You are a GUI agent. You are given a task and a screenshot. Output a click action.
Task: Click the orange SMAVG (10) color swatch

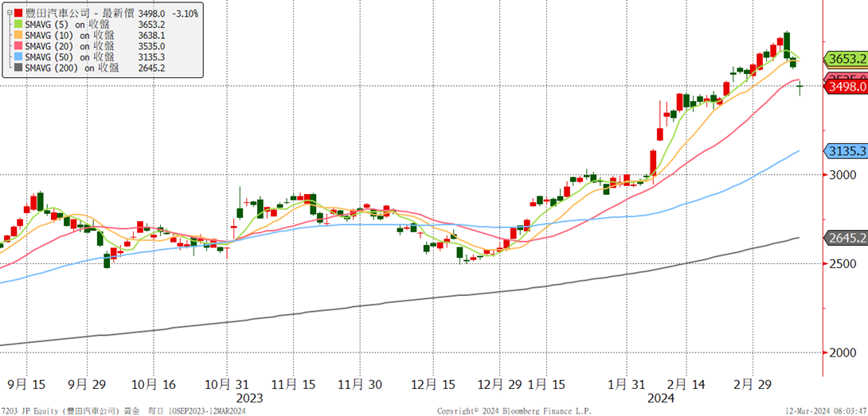click(19, 35)
